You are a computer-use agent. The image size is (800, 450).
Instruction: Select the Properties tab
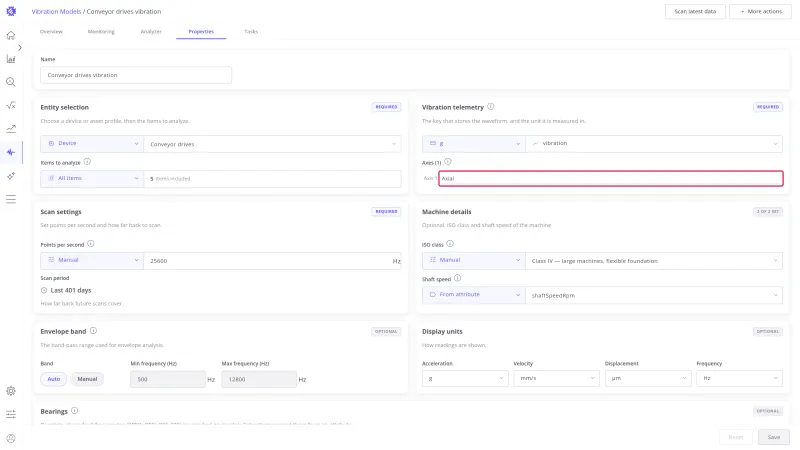click(x=201, y=32)
